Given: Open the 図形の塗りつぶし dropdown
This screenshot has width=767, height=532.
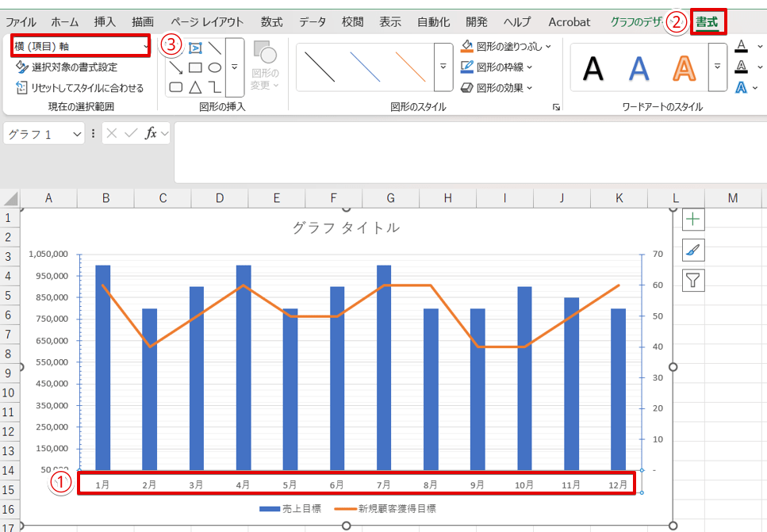Looking at the screenshot, I should (548, 46).
